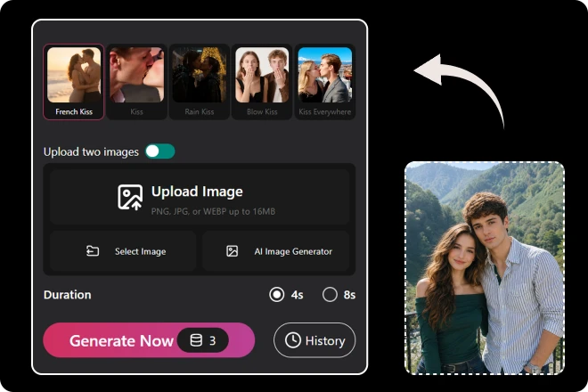This screenshot has height=392, width=588.
Task: Select the 8s duration radio button
Action: click(x=330, y=295)
